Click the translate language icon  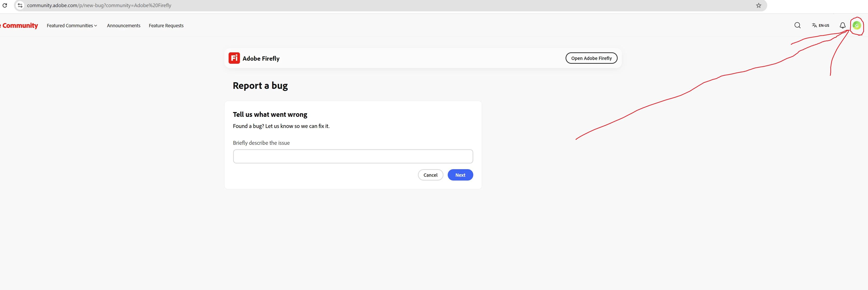click(814, 25)
